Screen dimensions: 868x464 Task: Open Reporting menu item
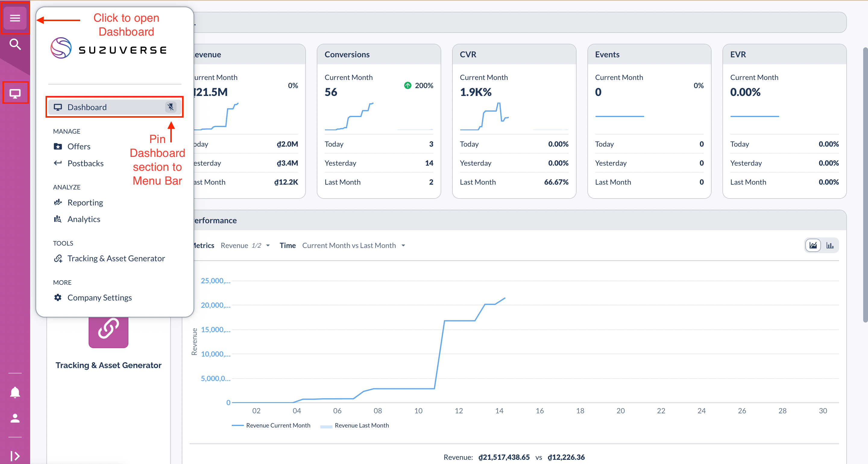coord(85,202)
